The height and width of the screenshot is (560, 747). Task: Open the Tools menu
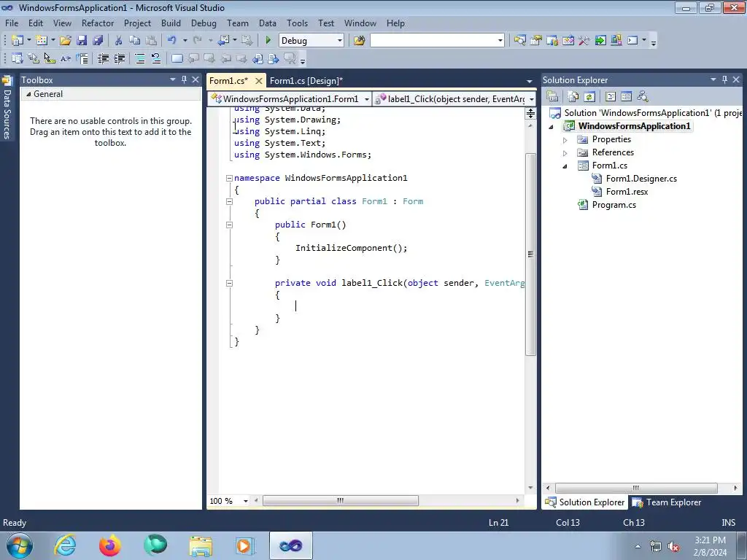(297, 23)
